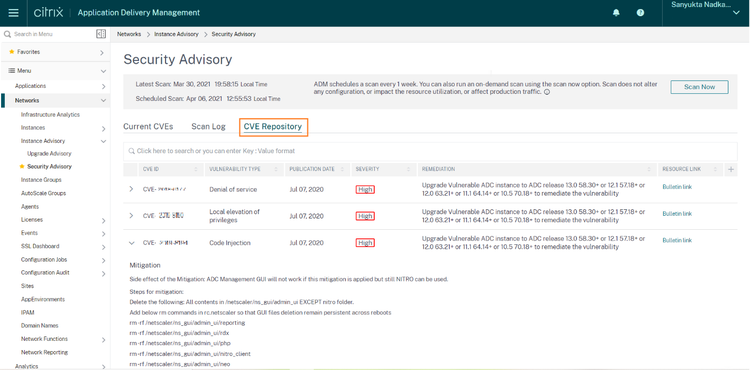The image size is (750, 370).
Task: Click the Favorites star icon
Action: (x=11, y=52)
